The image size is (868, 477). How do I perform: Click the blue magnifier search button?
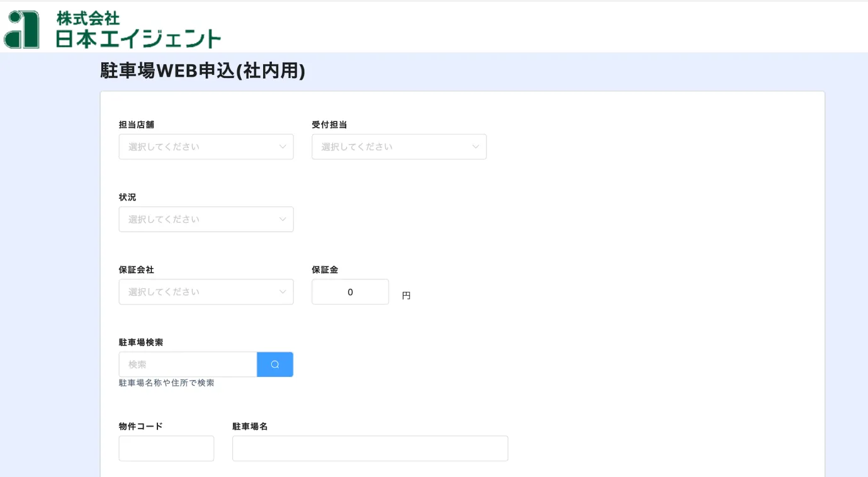[x=275, y=364]
